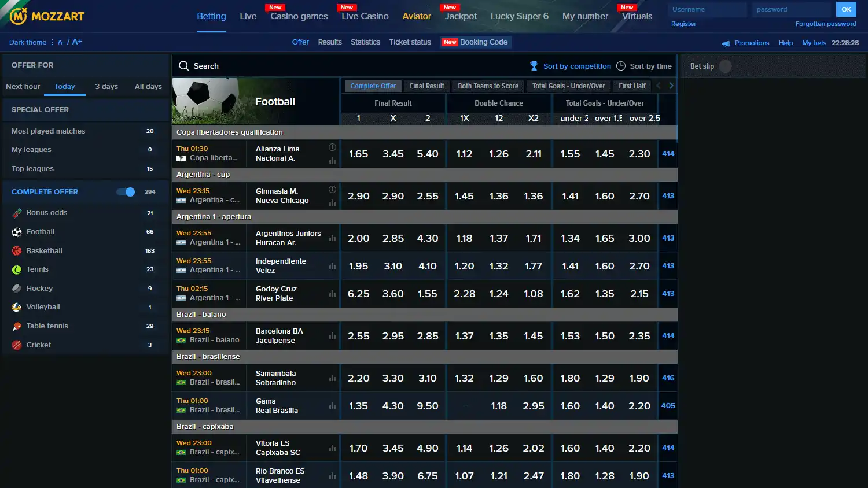This screenshot has height=488, width=868.
Task: Click the trophy icon for competition sorting
Action: point(534,66)
